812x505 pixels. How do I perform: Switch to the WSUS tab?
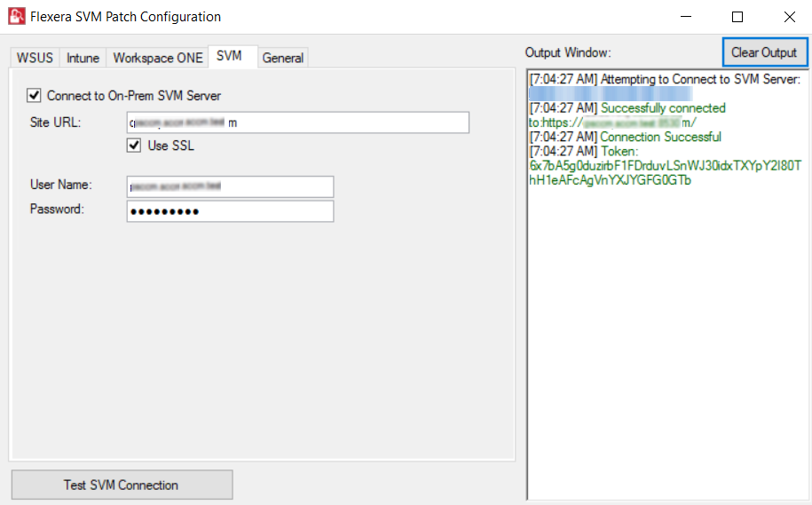coord(35,58)
